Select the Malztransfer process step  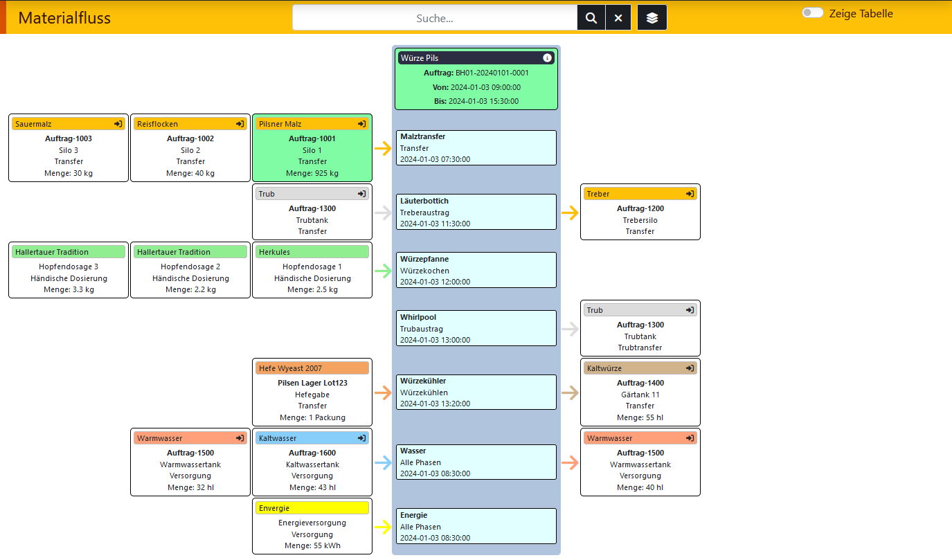[x=476, y=147]
